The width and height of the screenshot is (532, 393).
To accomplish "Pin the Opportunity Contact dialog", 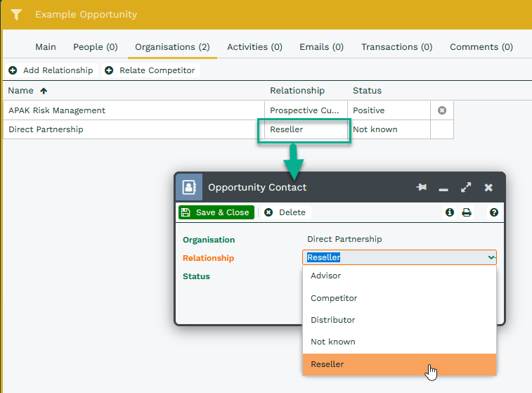I will (421, 187).
